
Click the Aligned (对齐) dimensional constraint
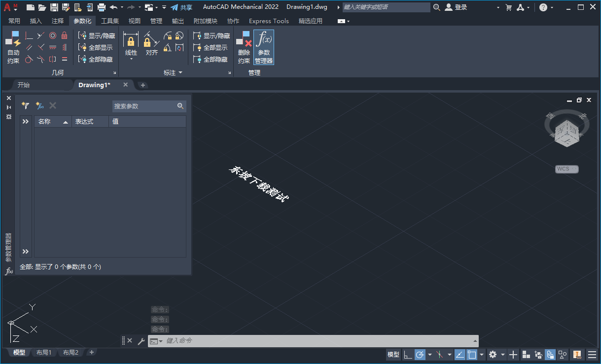point(151,44)
